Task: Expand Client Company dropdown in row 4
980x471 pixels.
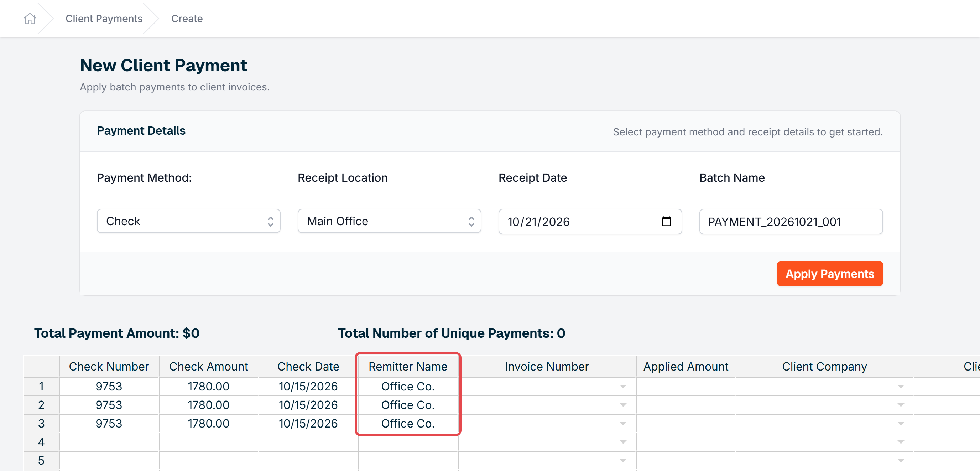Action: pos(901,442)
